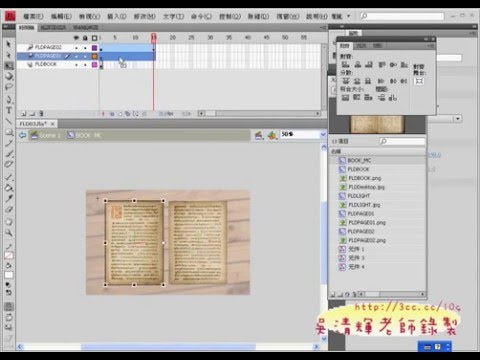This screenshot has width=480, height=360.
Task: Hide the FLDBOOK layer visibility dot
Action: click(76, 65)
